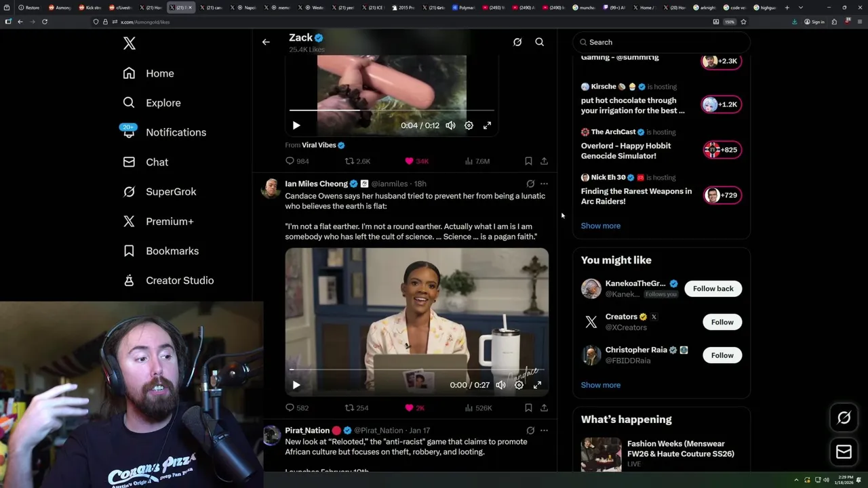Share the Viral Vibes video post
868x488 pixels.
544,161
